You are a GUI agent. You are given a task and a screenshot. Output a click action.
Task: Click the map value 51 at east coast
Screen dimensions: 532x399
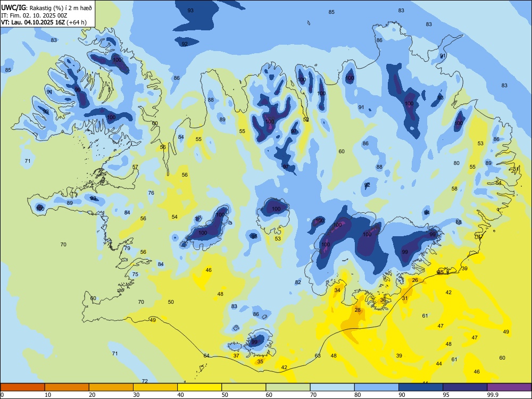pyautogui.click(x=516, y=169)
